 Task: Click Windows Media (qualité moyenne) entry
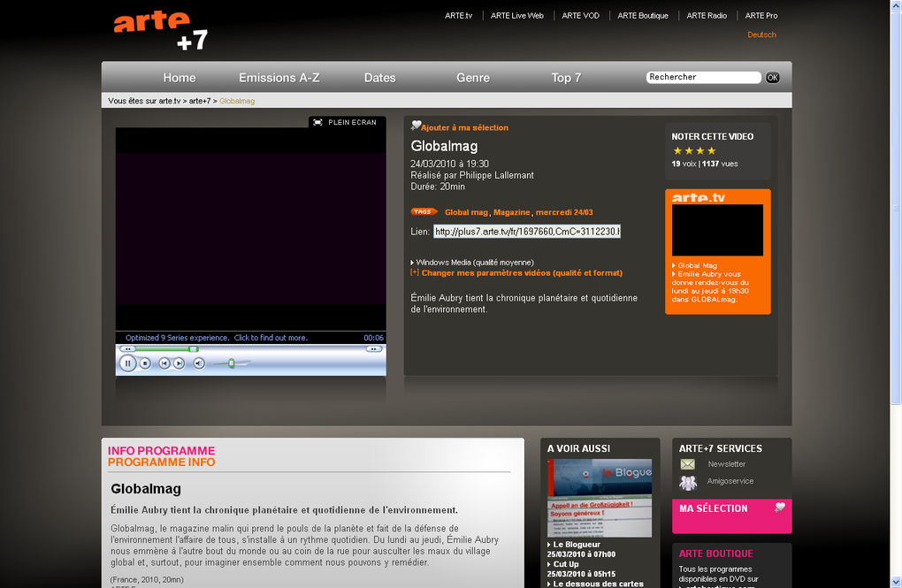coord(475,263)
